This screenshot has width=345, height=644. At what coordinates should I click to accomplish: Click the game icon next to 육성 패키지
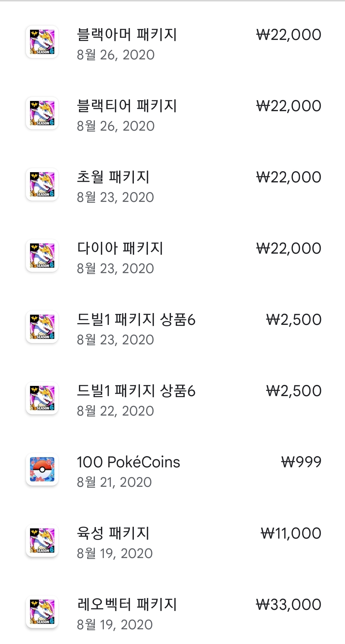(x=42, y=540)
